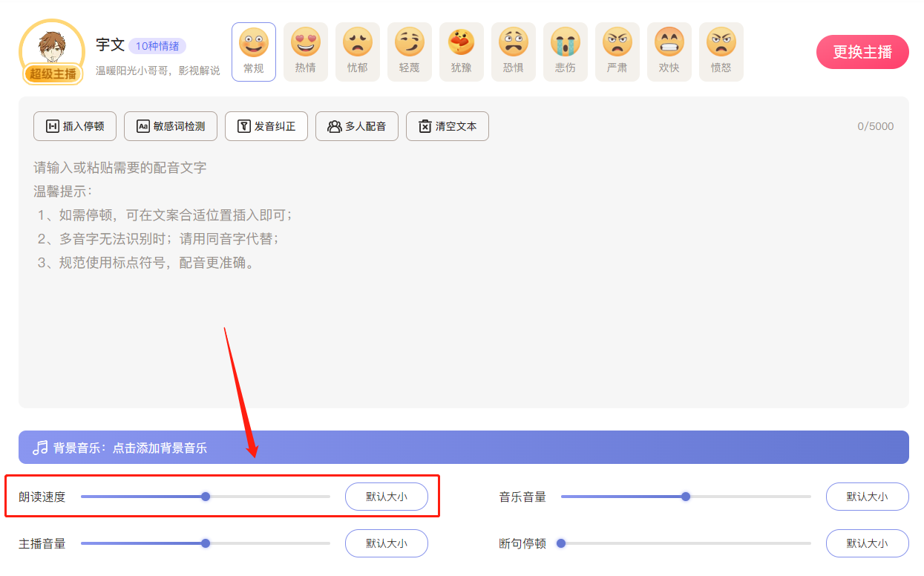Click the 插入停顿 button
The image size is (924, 576).
click(x=74, y=126)
